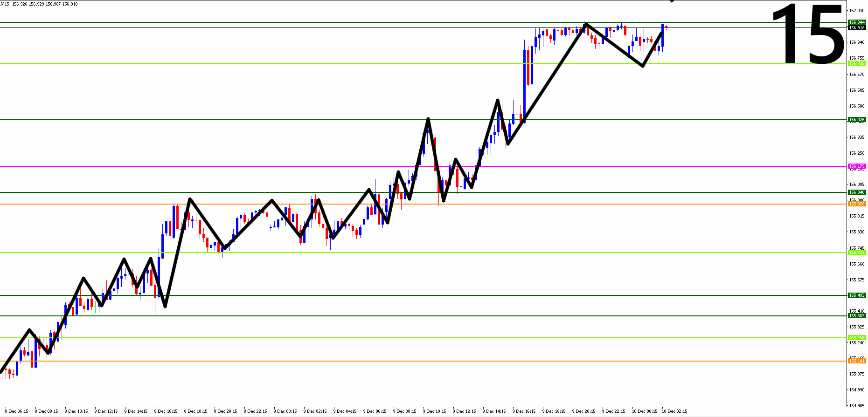Click the 9 Dec 02:15 time label

[315, 411]
